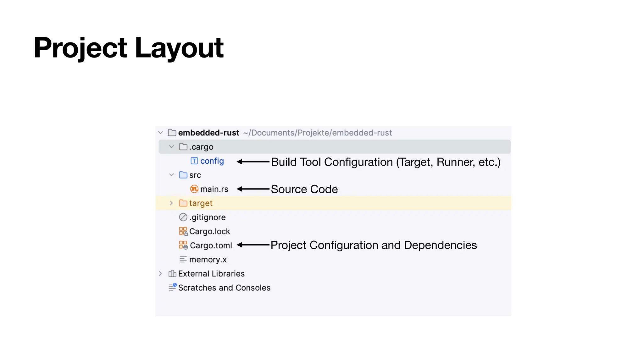Click the .gitignore ignore-file icon
Viewport: 644px width, 362px height.
(183, 217)
